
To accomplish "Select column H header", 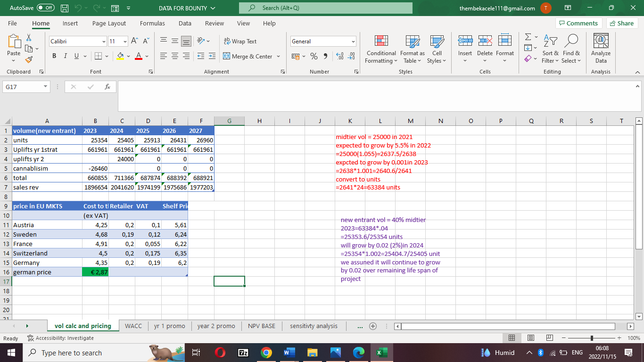I will click(259, 121).
